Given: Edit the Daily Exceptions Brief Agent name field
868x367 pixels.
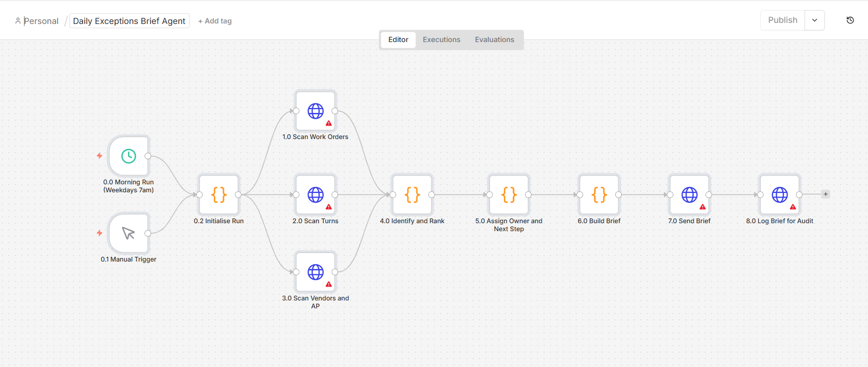Looking at the screenshot, I should pos(130,21).
